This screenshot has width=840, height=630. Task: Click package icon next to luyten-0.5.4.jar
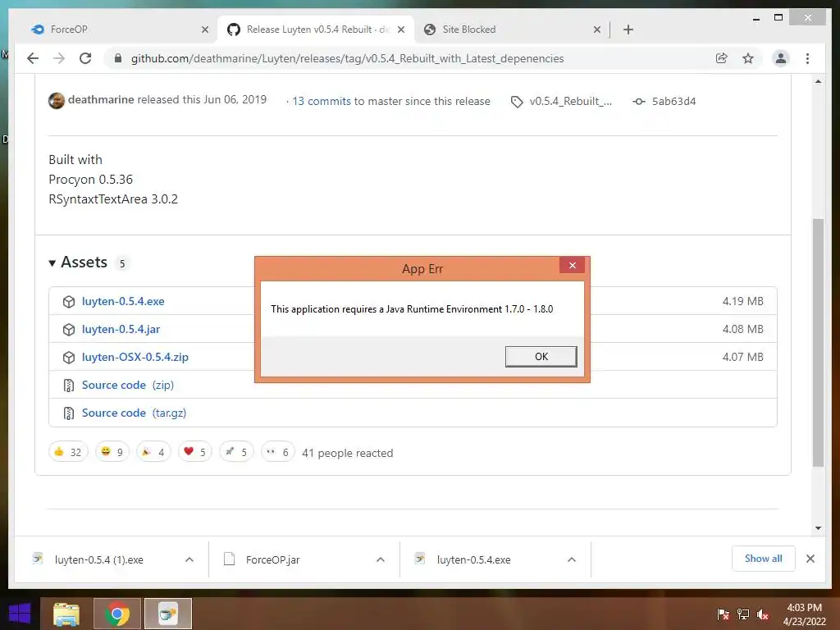[69, 330]
